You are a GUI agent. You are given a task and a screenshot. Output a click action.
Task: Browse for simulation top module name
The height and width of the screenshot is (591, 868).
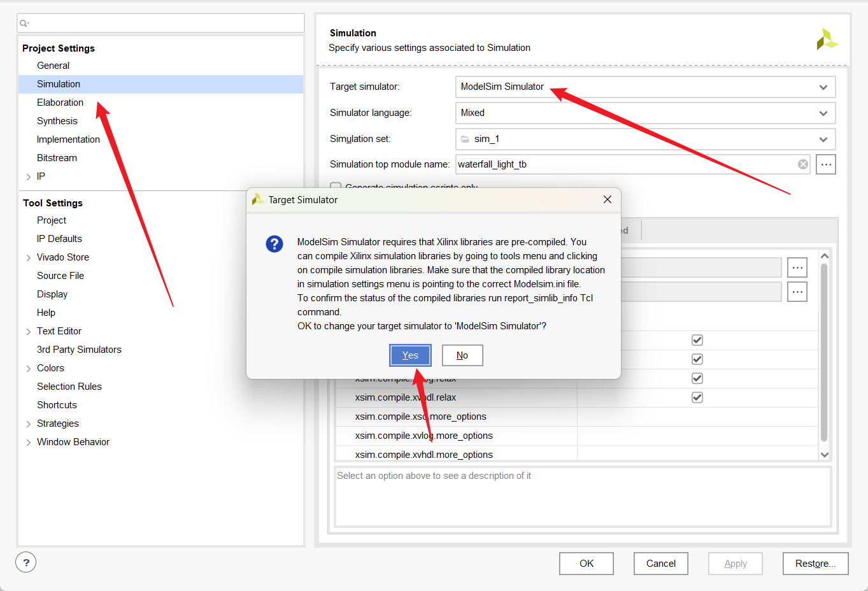pyautogui.click(x=826, y=164)
